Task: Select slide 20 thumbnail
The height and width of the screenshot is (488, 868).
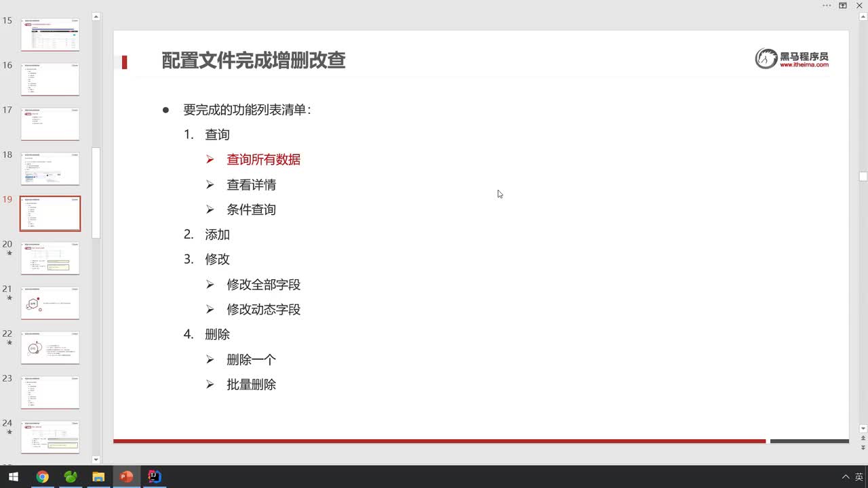Action: tap(50, 258)
